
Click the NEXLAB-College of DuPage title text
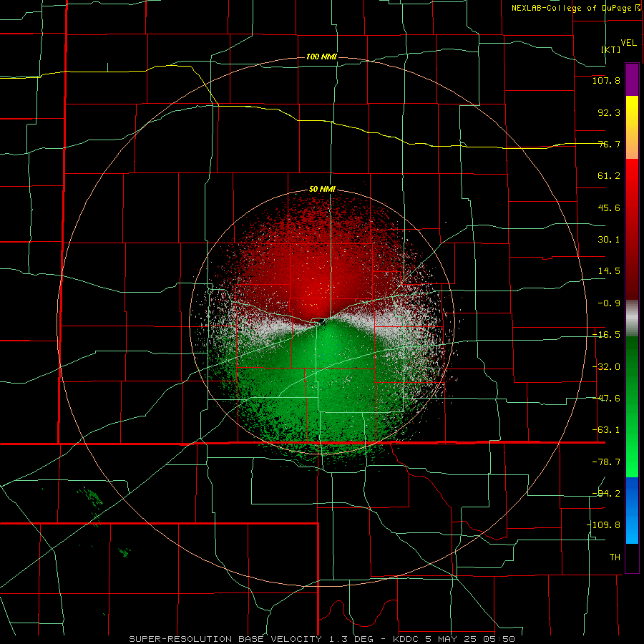575,8
